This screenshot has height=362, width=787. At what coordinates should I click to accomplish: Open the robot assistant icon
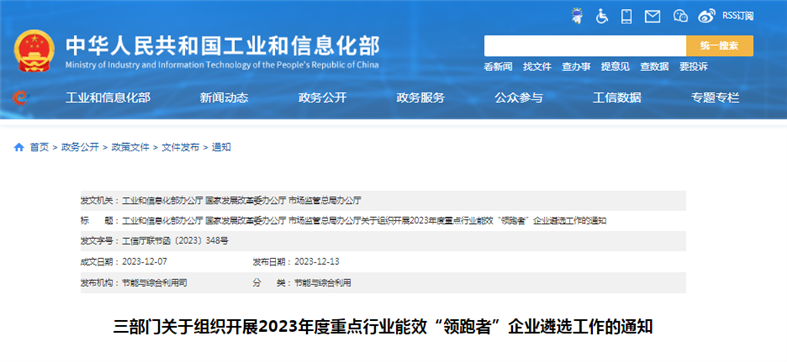(578, 16)
